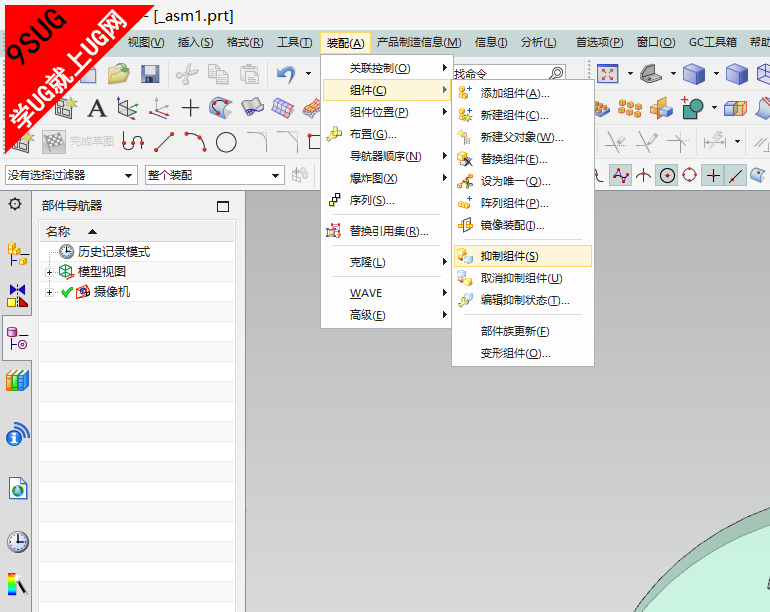Toggle the green check on 摄像机
770x612 pixels.
coord(67,292)
